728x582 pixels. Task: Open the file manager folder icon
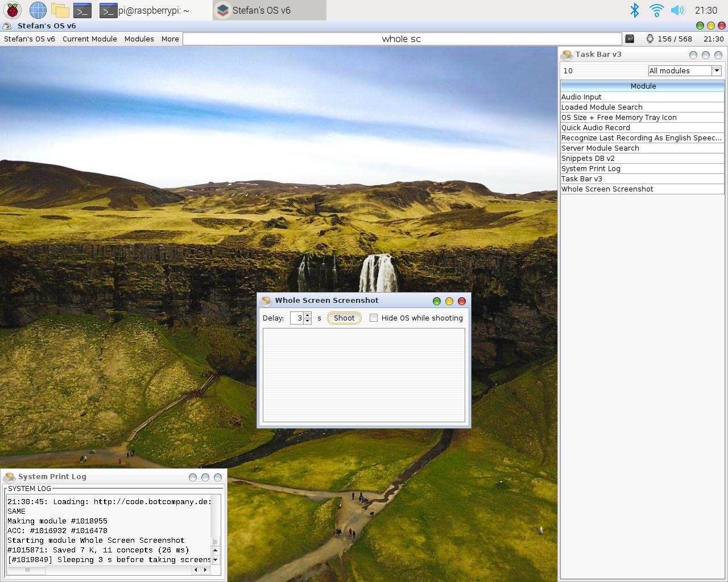(60, 10)
